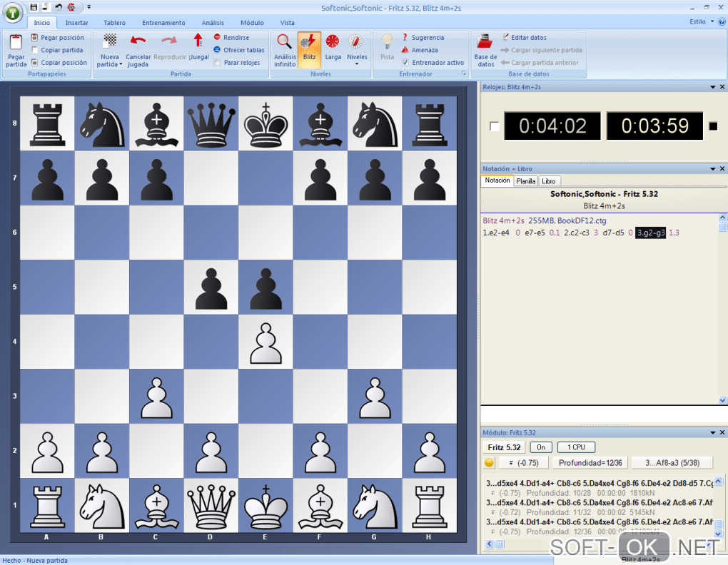Click the green application orb button

click(13, 13)
